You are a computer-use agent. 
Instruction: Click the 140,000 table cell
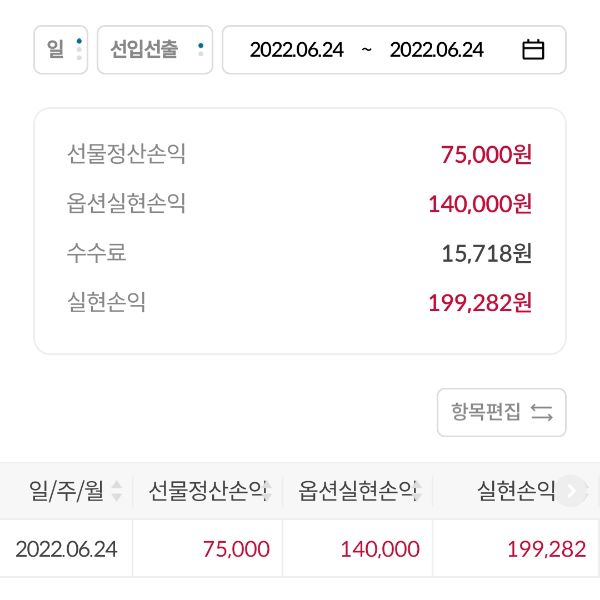click(x=379, y=549)
